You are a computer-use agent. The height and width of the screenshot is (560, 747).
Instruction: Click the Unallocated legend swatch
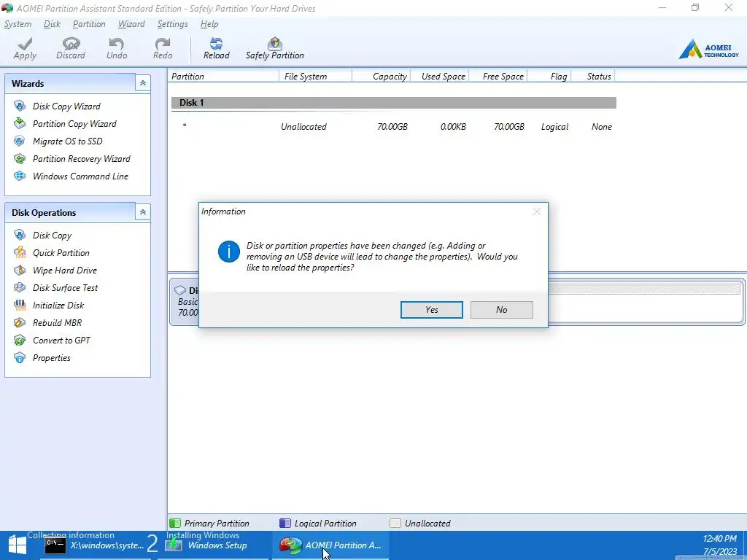click(x=395, y=524)
